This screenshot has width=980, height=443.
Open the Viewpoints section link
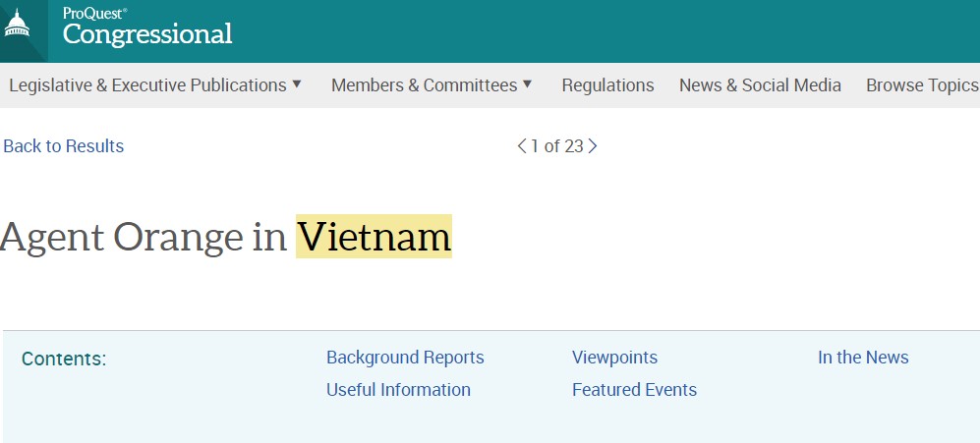(614, 358)
